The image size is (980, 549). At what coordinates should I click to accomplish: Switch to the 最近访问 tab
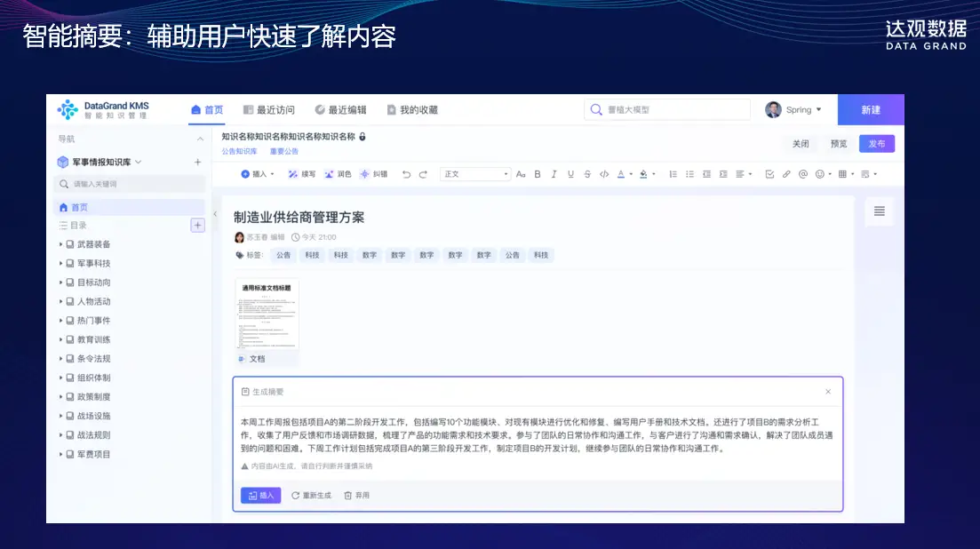click(x=268, y=110)
